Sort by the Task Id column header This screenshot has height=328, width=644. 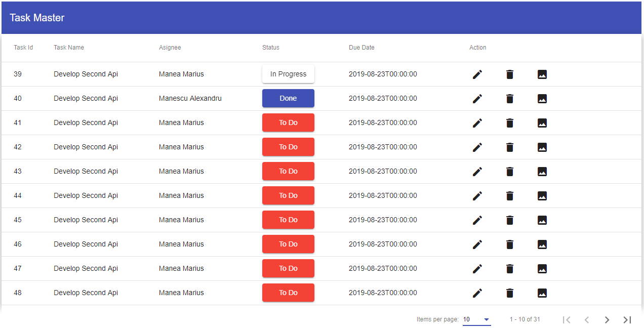pyautogui.click(x=23, y=47)
